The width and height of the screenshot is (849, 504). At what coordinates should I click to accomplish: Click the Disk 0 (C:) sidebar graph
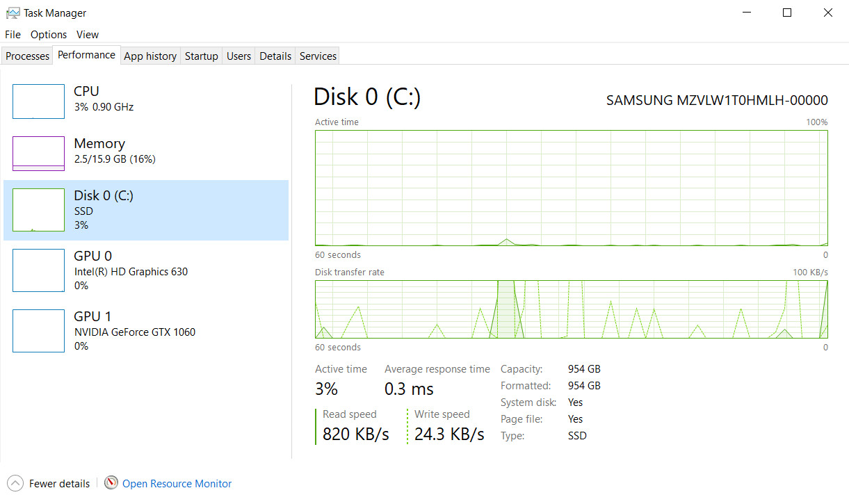pos(38,210)
